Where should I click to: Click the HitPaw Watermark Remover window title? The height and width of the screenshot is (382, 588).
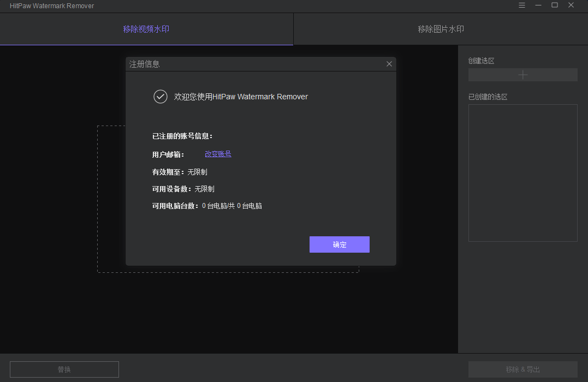52,5
